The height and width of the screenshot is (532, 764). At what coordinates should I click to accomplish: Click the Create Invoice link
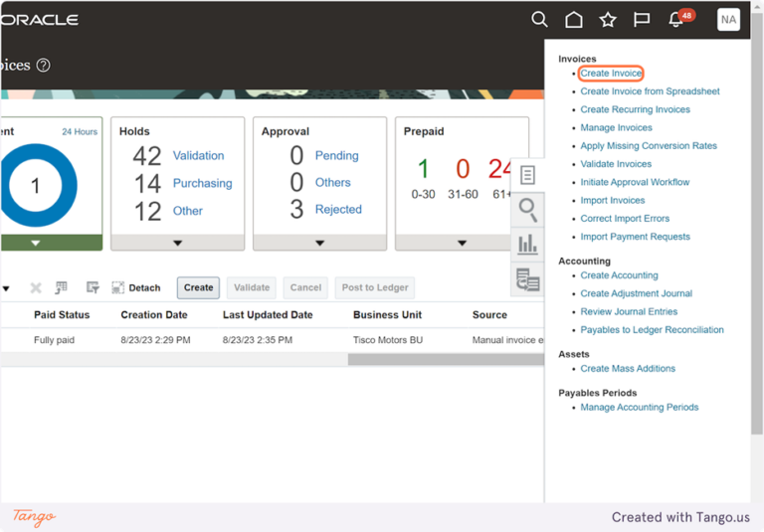pyautogui.click(x=611, y=73)
